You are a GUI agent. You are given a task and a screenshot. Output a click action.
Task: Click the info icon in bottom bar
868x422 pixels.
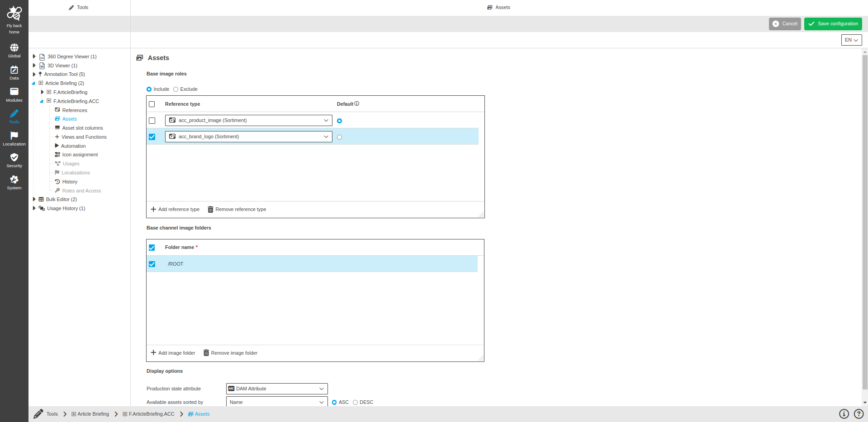(844, 414)
